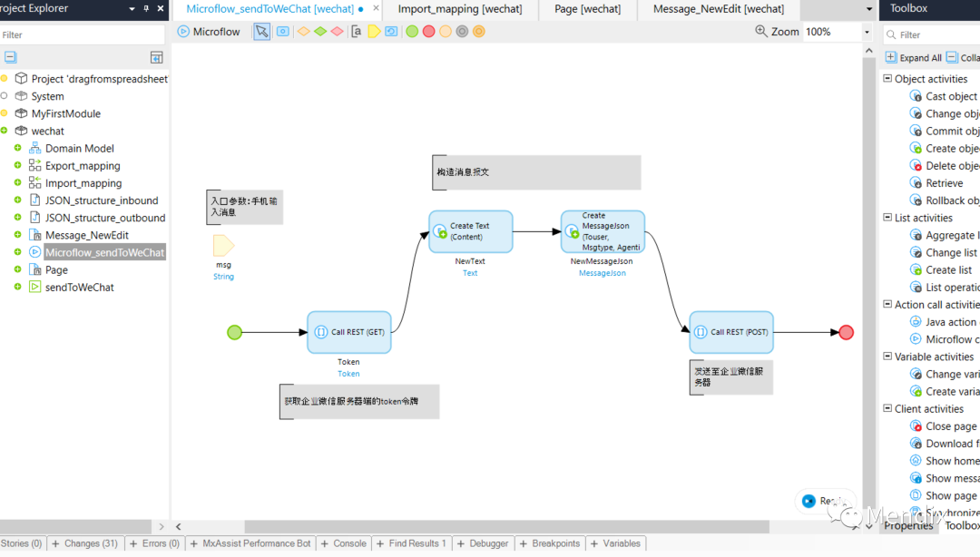The height and width of the screenshot is (557, 980).
Task: Select the orange continue event tool
Action: (x=479, y=31)
